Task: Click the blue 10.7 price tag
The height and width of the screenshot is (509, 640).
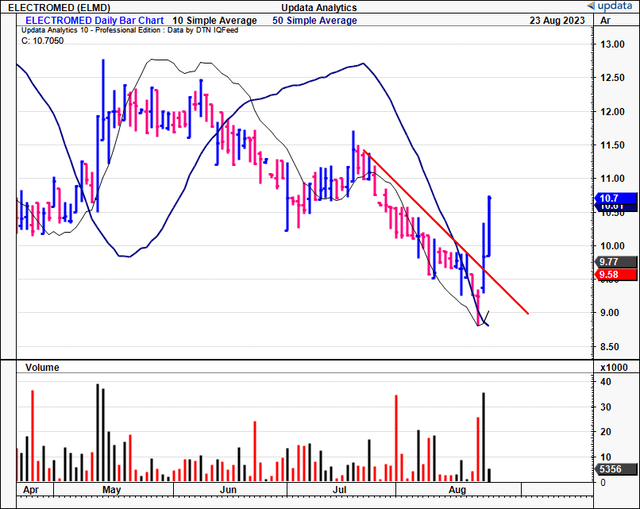Action: pos(616,198)
